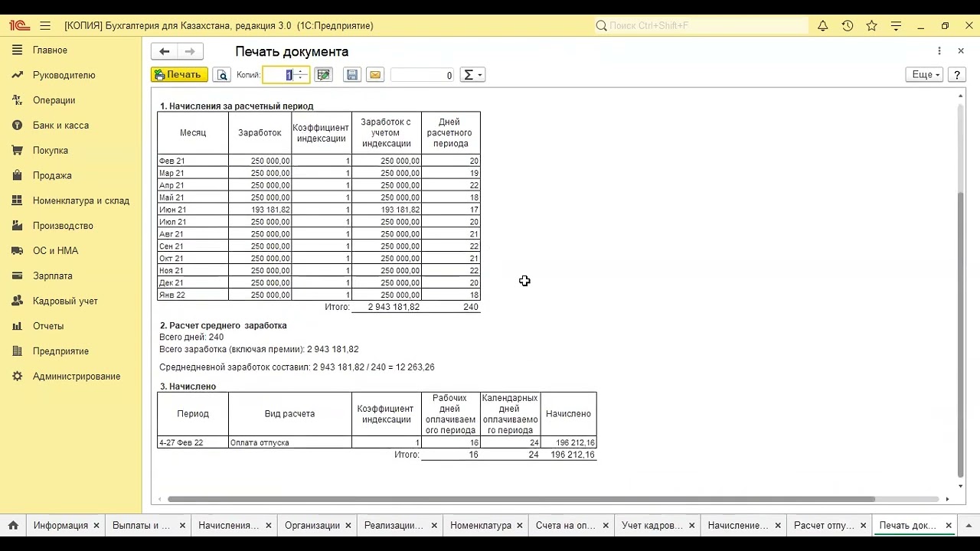Image resolution: width=980 pixels, height=551 pixels.
Task: Select the cell Июн 21 in the table
Action: [x=193, y=210]
